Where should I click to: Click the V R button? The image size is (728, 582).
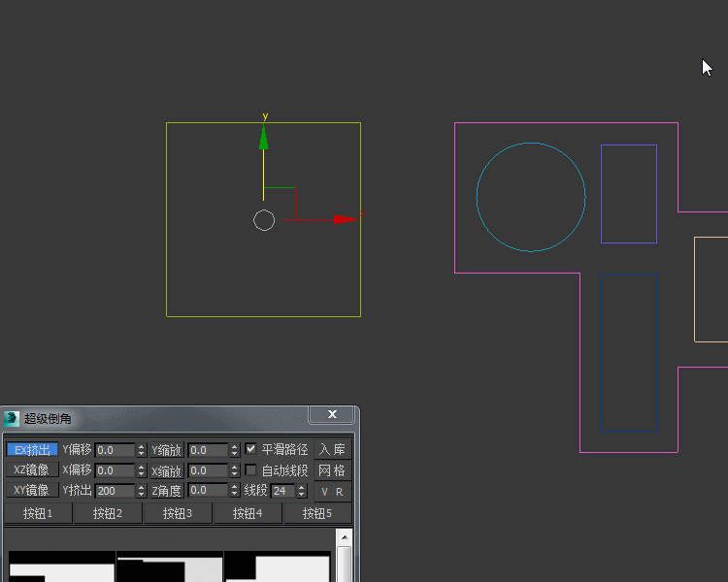[x=332, y=491]
